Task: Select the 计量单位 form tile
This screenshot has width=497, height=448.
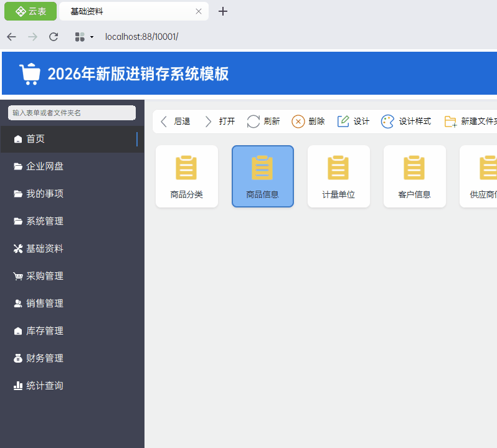Action: (x=339, y=176)
